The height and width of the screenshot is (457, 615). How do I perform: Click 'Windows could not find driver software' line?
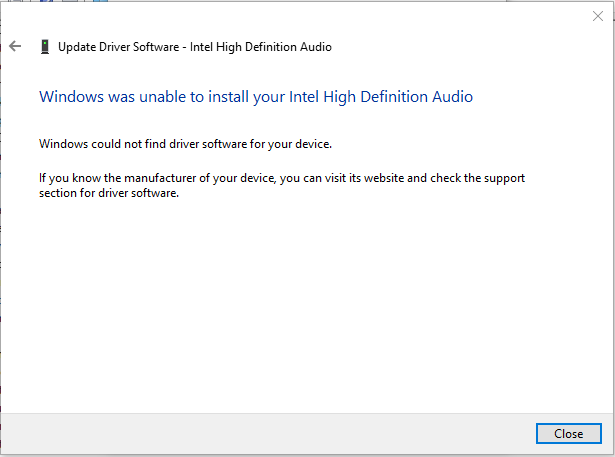tap(185, 144)
